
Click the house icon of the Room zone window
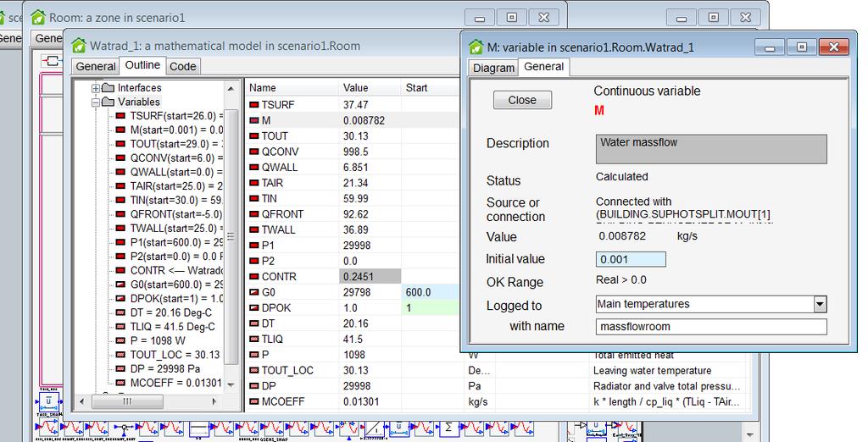pos(37,17)
